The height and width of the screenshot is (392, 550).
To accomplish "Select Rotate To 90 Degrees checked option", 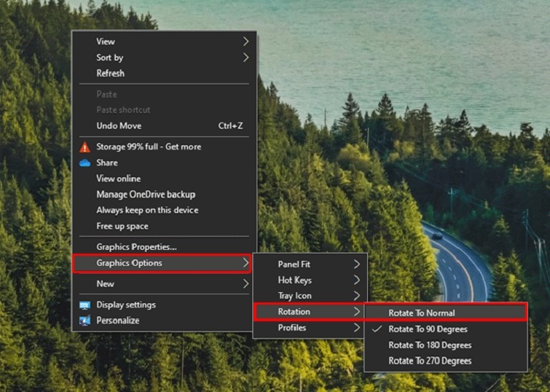I will coord(428,329).
